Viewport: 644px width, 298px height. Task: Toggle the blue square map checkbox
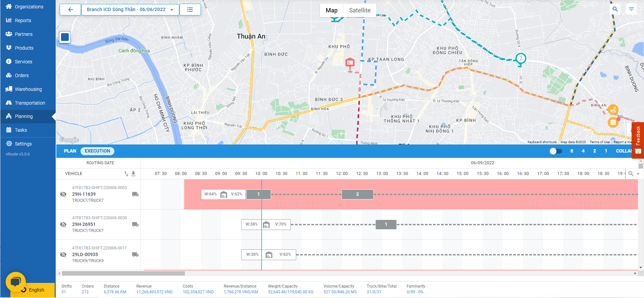[x=65, y=37]
